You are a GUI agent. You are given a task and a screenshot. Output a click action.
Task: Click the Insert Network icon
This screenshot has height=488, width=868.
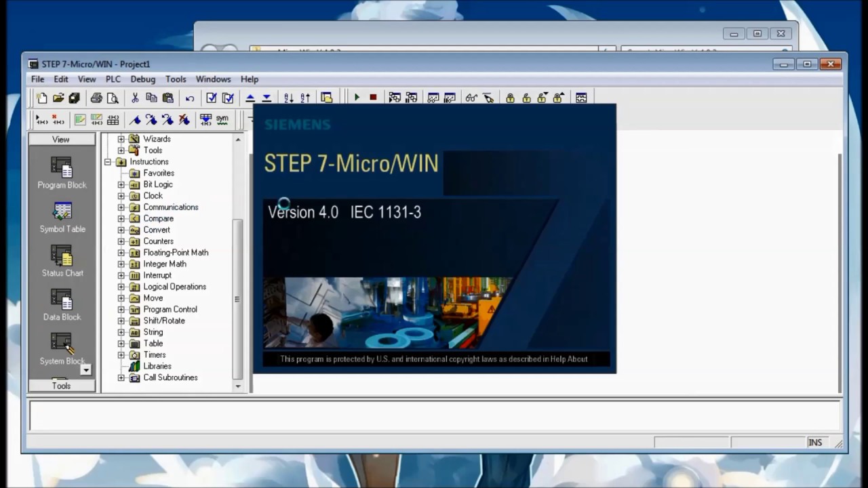(42, 120)
